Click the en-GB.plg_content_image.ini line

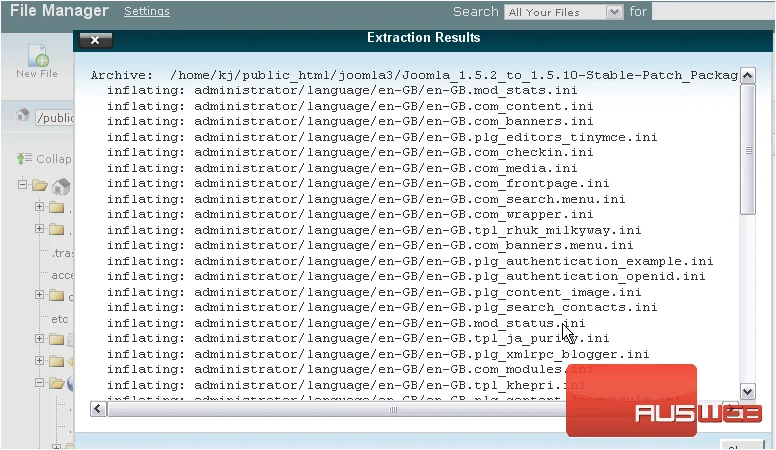point(374,293)
